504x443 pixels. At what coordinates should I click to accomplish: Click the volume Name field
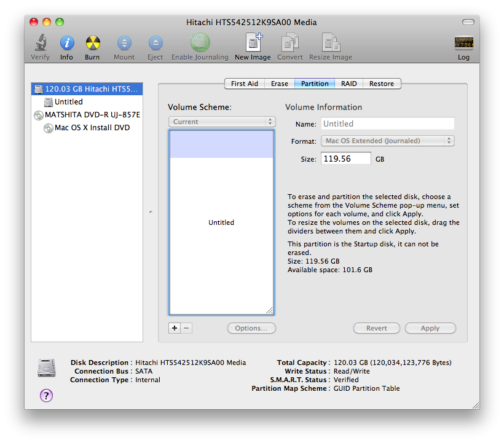click(x=388, y=123)
